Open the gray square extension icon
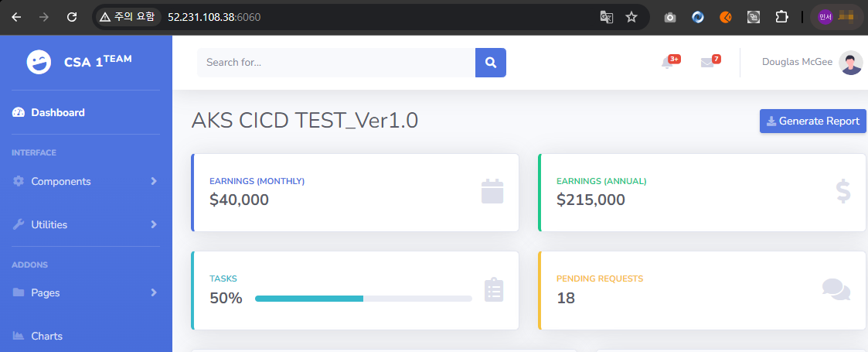This screenshot has width=868, height=352. 753,17
